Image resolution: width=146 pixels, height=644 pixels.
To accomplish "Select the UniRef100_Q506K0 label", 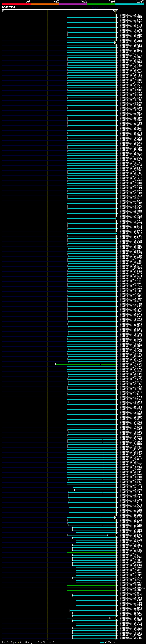I will coord(131,565).
